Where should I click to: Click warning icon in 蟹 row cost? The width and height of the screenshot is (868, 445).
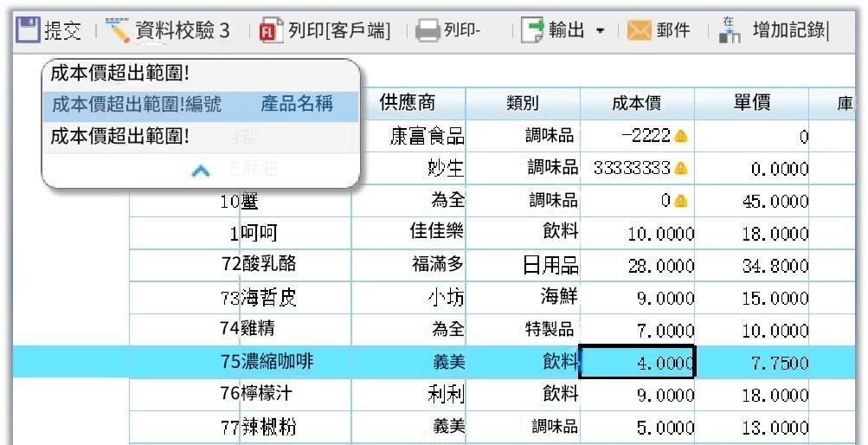pyautogui.click(x=681, y=200)
